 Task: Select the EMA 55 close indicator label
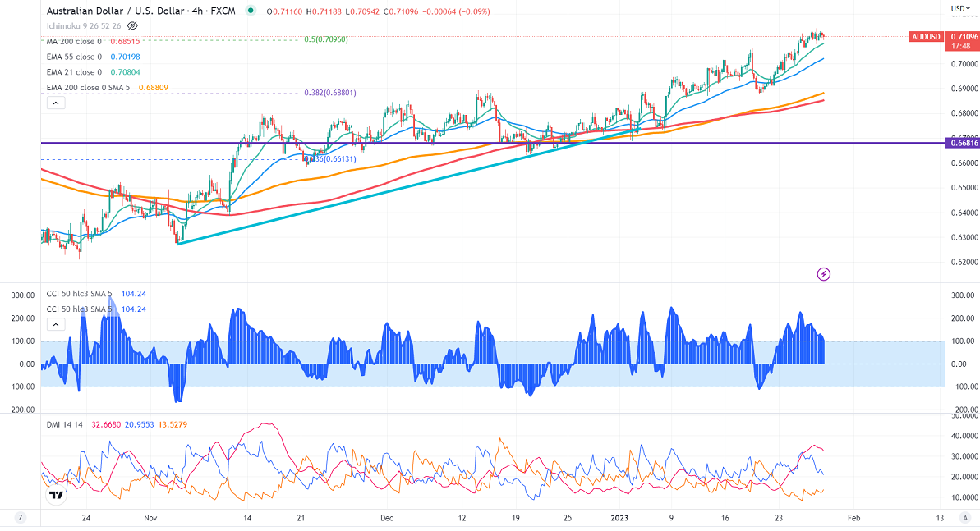(74, 57)
